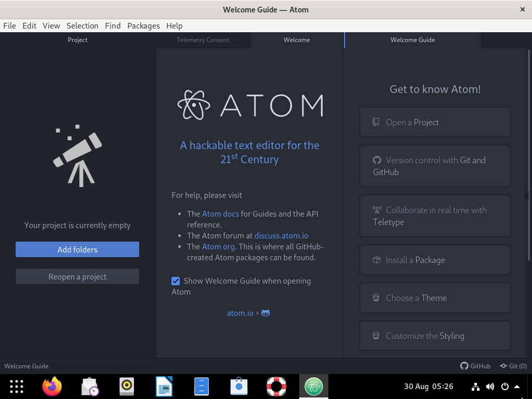Expand Version control with Git and GitHub
This screenshot has height=399, width=532.
pos(435,166)
